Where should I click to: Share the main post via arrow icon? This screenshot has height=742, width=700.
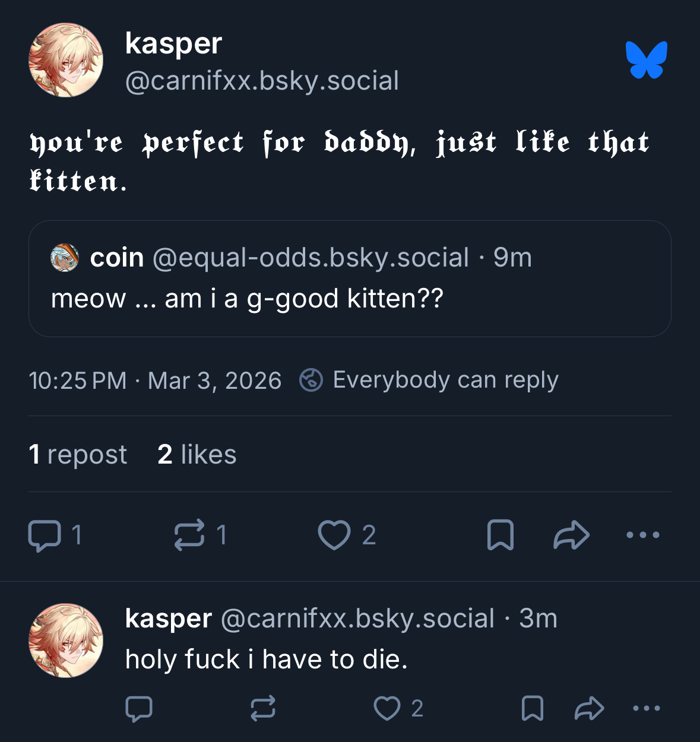571,535
